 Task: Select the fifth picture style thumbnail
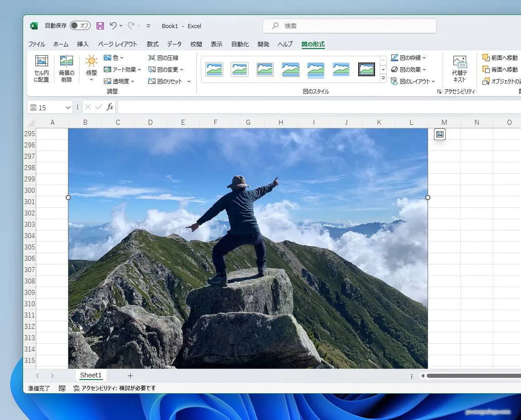[x=316, y=69]
